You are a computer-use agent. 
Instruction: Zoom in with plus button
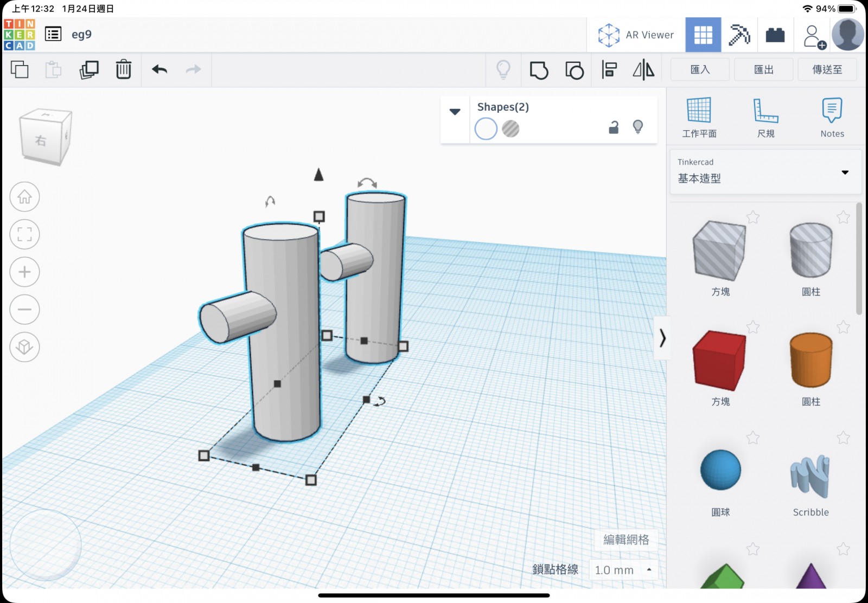(25, 272)
